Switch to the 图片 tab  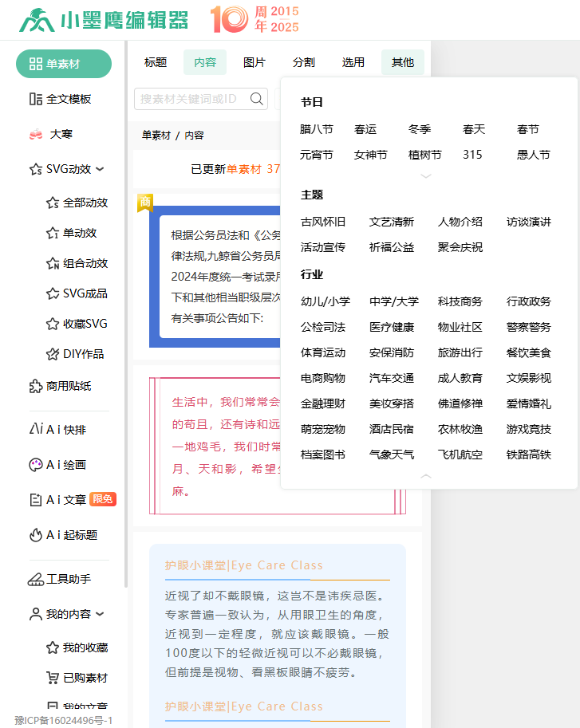point(254,62)
